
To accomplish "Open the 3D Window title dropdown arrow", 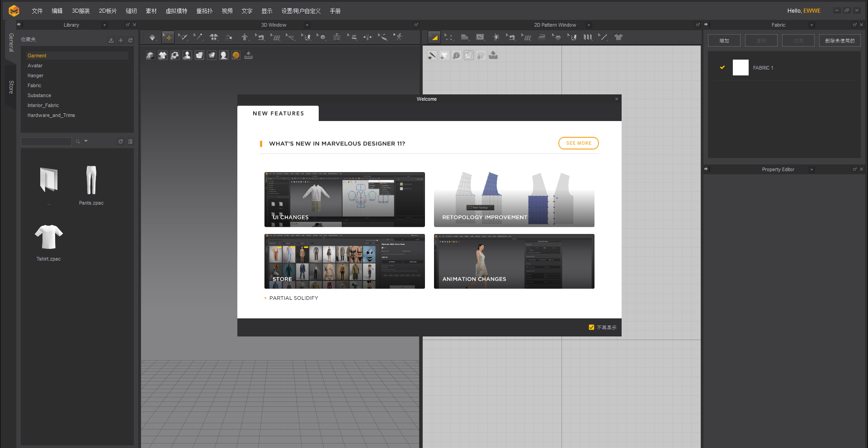I will (307, 25).
